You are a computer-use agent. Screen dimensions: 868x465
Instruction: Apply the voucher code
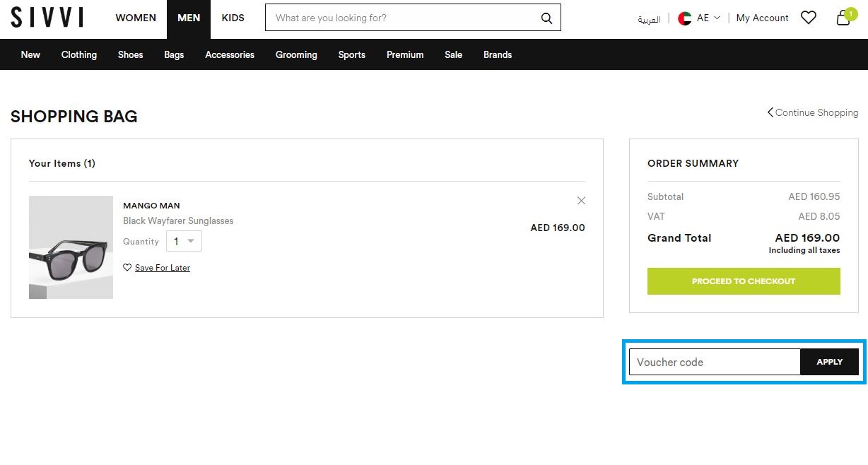click(829, 362)
